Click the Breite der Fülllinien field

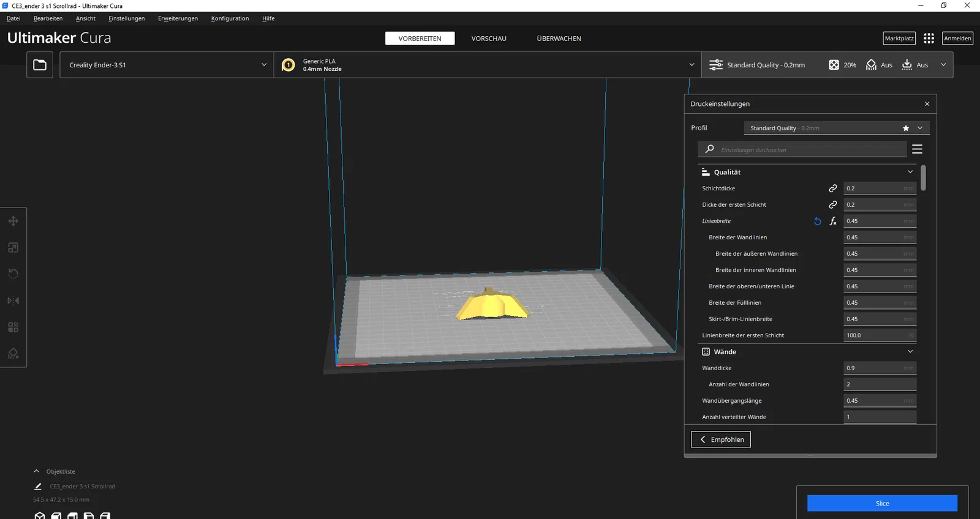click(880, 302)
